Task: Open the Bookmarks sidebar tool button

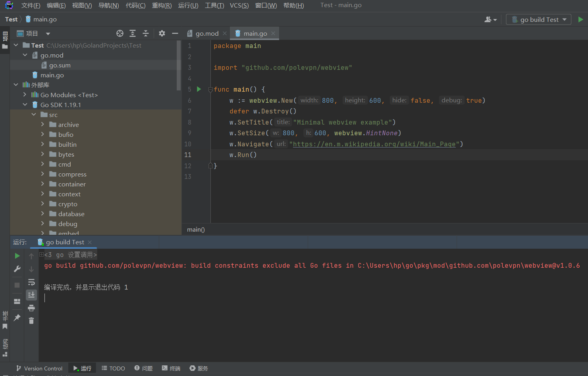Action: click(5, 320)
